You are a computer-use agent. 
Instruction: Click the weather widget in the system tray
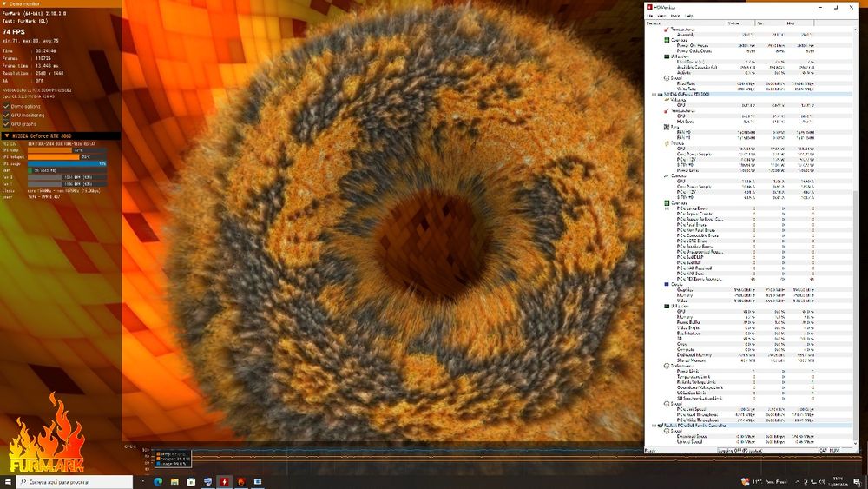(x=764, y=482)
